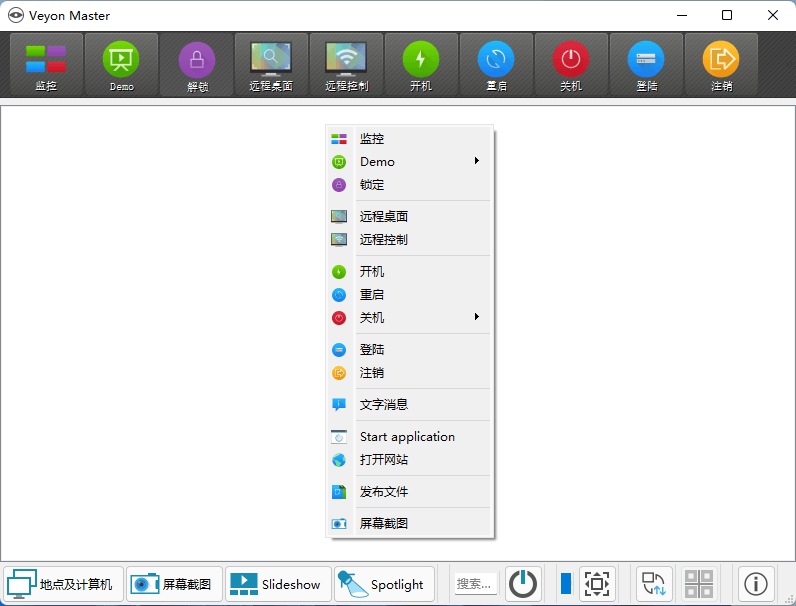796x606 pixels.
Task: Click the blue 重启 reboot toolbar icon
Action: click(496, 66)
